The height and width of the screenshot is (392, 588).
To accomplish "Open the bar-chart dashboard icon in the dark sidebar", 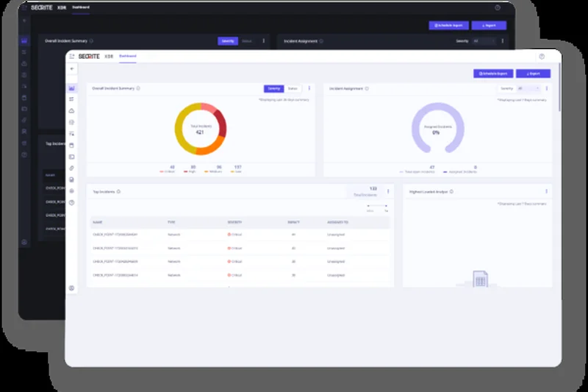I will click(x=24, y=40).
